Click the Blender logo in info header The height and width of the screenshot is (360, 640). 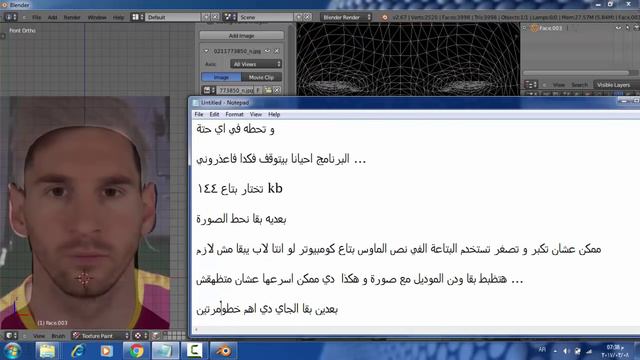pos(384,17)
